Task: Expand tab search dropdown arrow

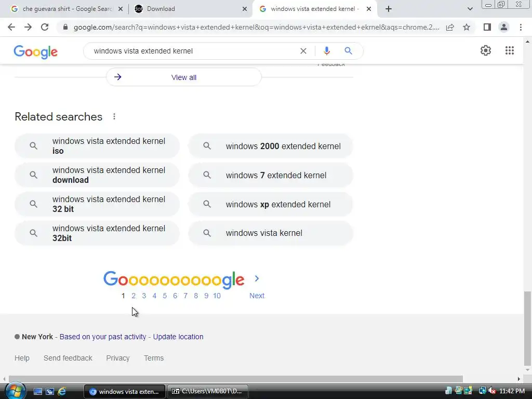Action: tap(470, 9)
